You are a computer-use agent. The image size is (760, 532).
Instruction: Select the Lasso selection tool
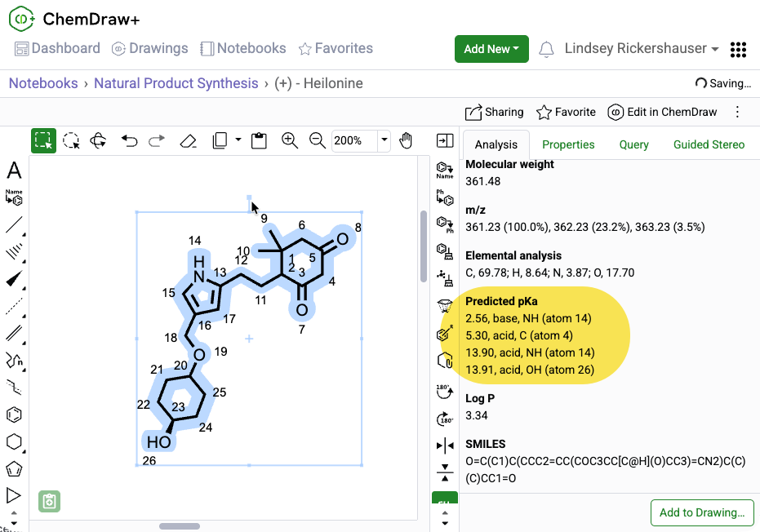click(72, 141)
